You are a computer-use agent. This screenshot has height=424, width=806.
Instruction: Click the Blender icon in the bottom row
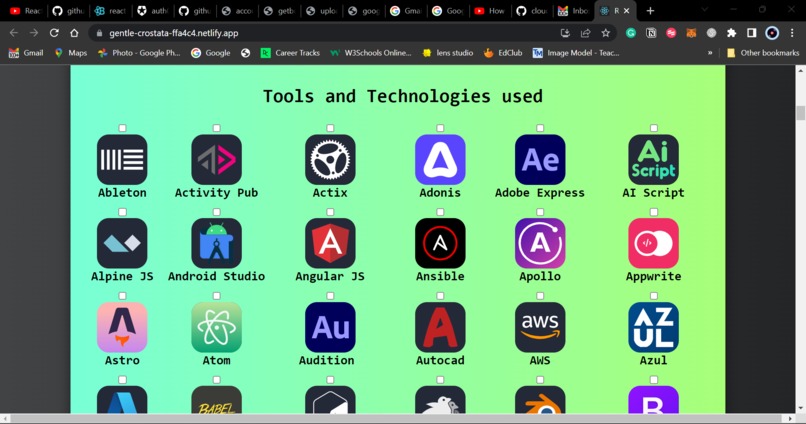coord(540,400)
